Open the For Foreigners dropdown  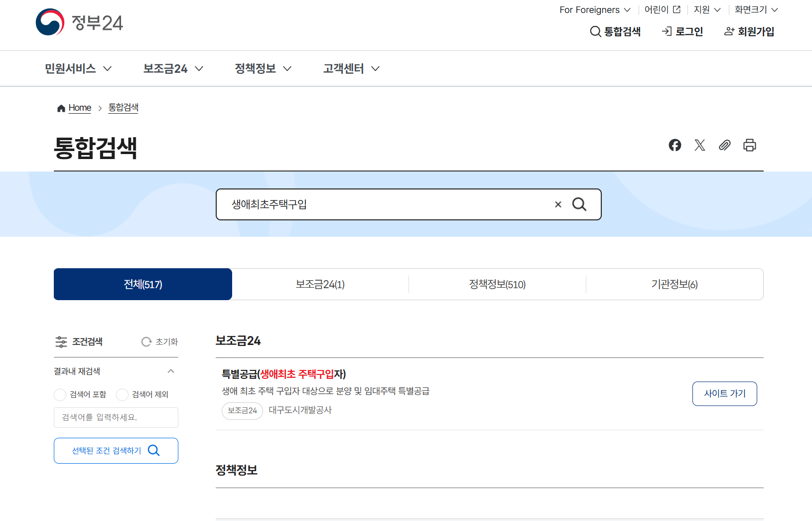click(594, 9)
